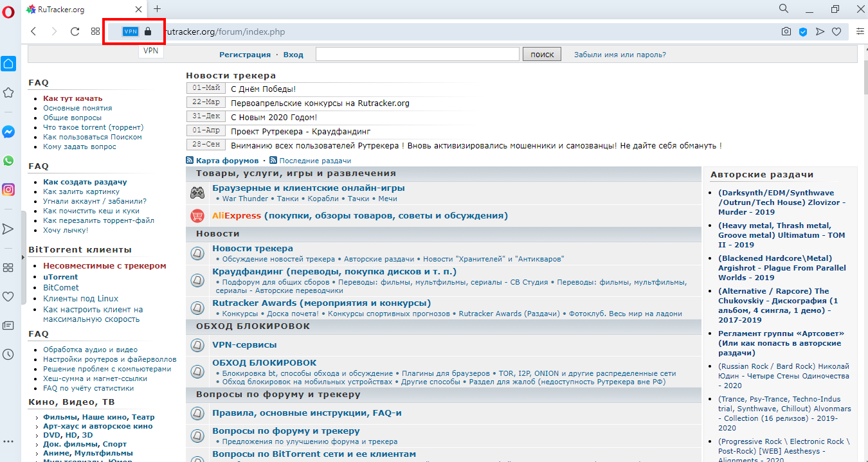Open the sidebar personal news arrow icon
This screenshot has width=868, height=462.
(x=8, y=229)
